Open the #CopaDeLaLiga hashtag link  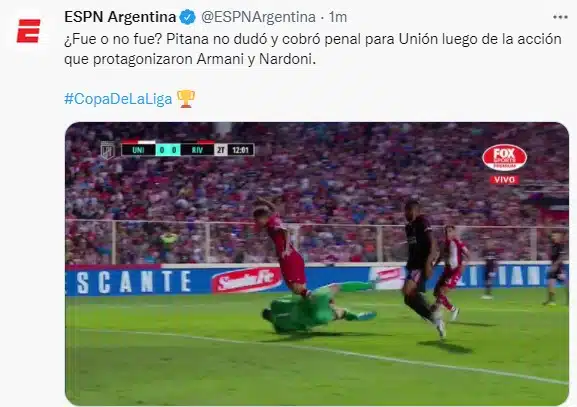point(118,99)
